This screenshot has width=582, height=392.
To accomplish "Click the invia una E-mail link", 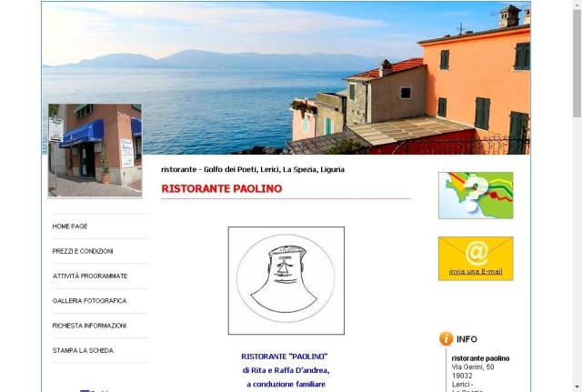I will 476,271.
